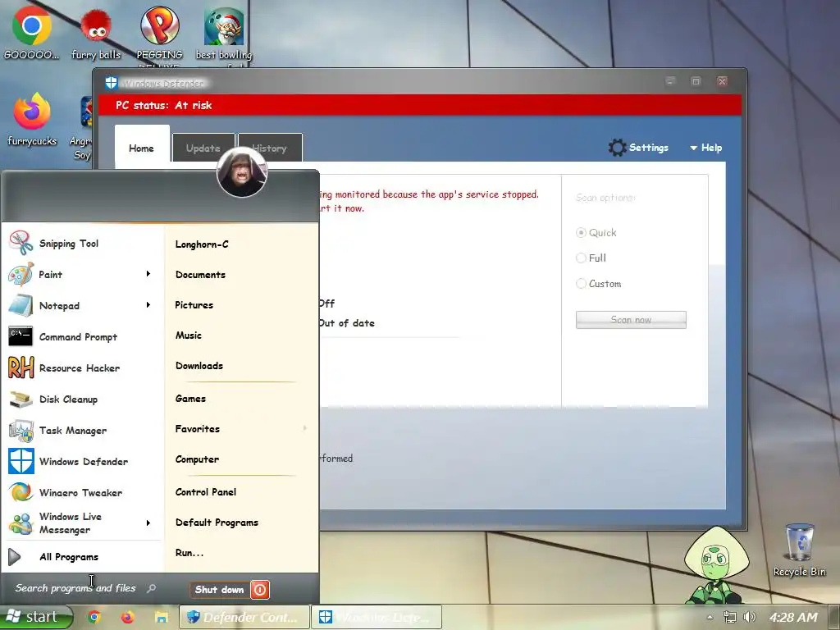Click the volume speaker tray icon
Viewport: 840px width, 630px height.
click(x=750, y=617)
